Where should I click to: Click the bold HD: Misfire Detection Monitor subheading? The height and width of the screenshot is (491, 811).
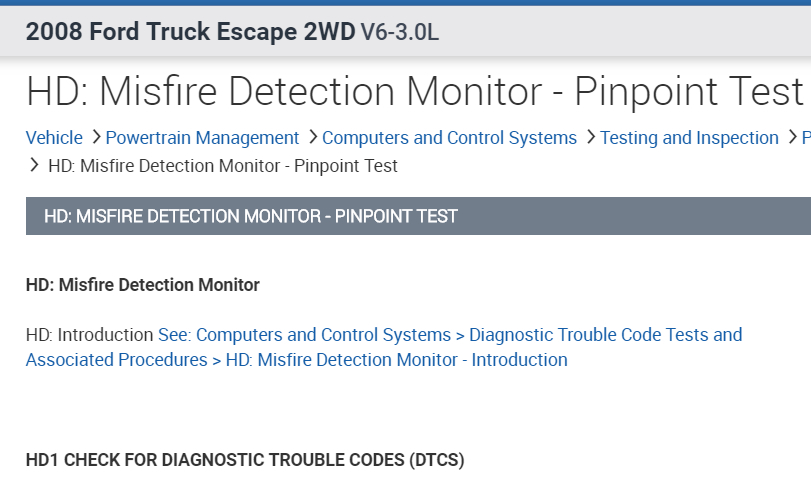(x=143, y=285)
